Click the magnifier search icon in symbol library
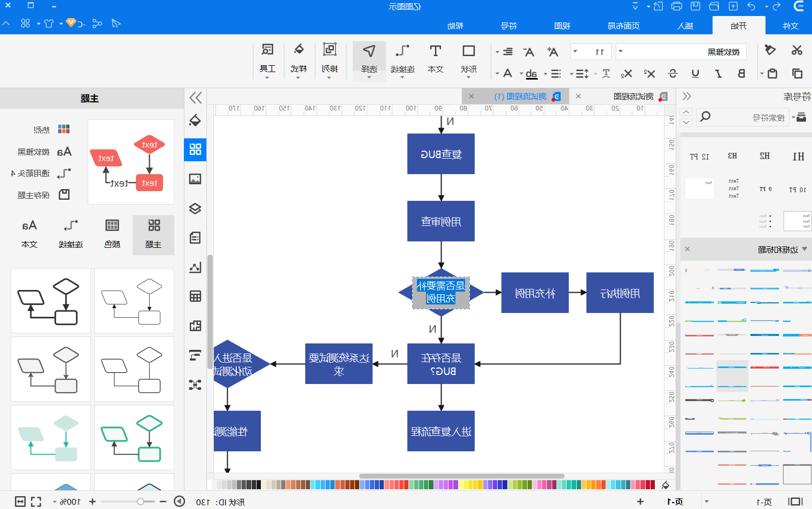Viewport: 812px width, 509px height. pos(705,116)
